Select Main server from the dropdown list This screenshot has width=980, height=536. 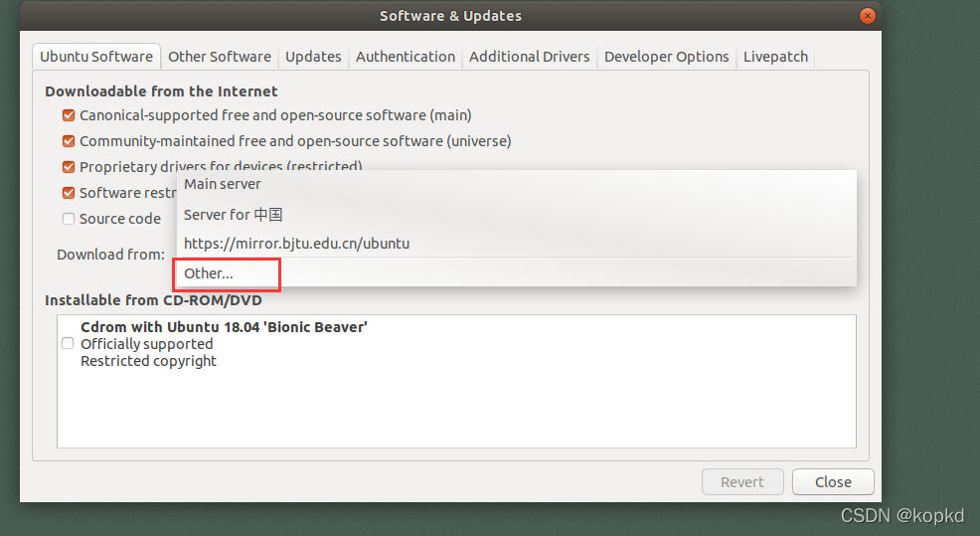(516, 184)
